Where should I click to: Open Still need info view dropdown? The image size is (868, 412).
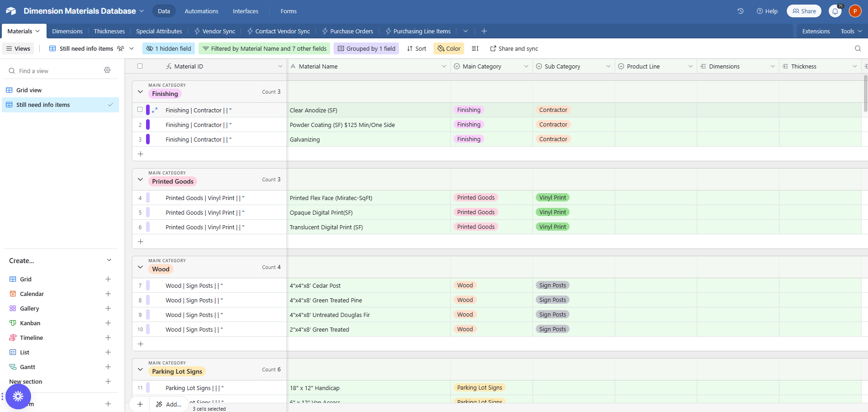point(131,48)
